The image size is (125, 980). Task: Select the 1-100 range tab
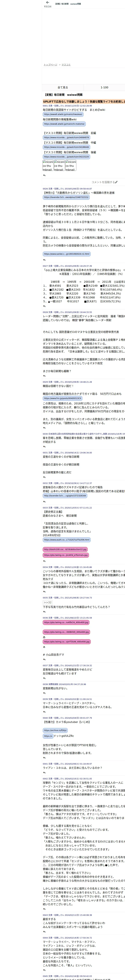[104, 88]
